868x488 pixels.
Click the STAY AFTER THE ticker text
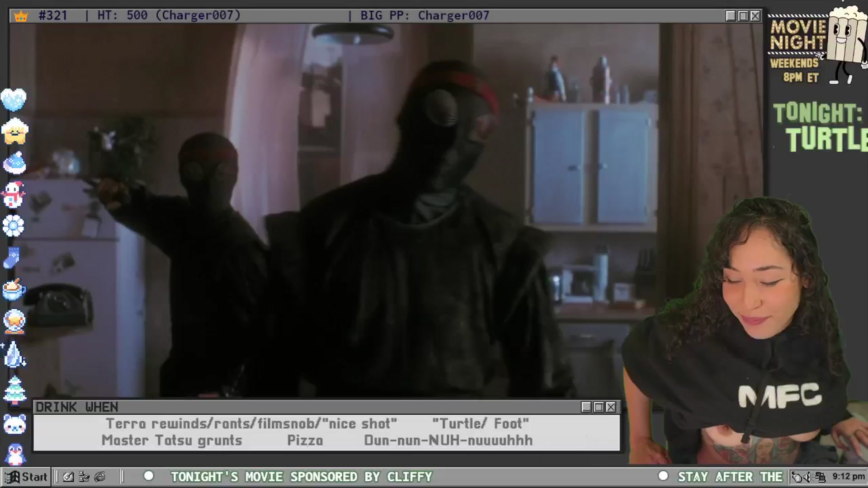[x=730, y=477]
